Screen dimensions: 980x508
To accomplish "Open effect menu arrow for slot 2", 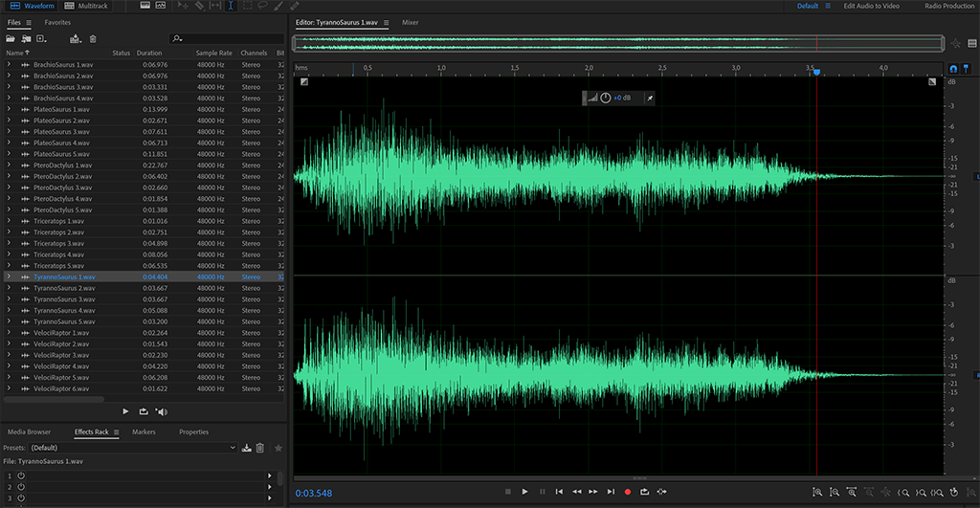I will coord(270,487).
